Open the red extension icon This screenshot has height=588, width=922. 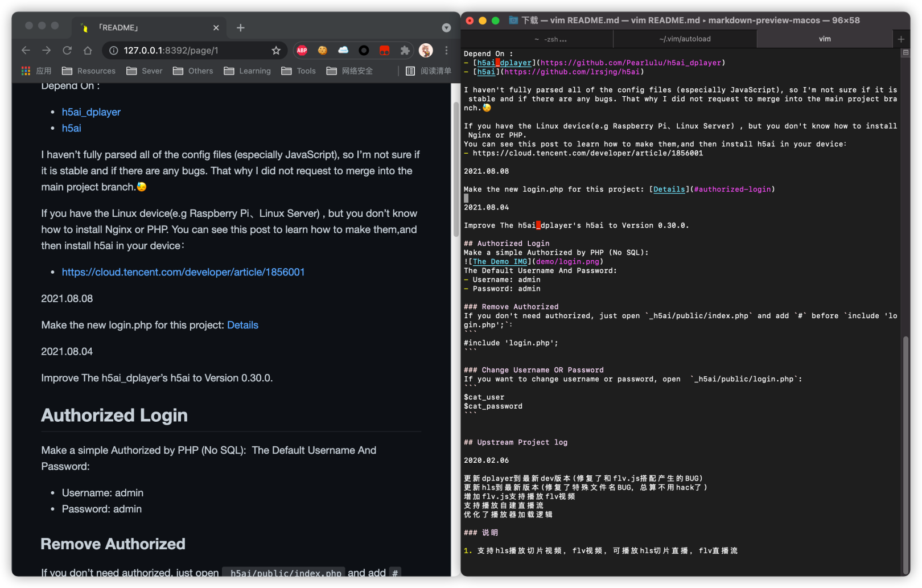point(384,50)
